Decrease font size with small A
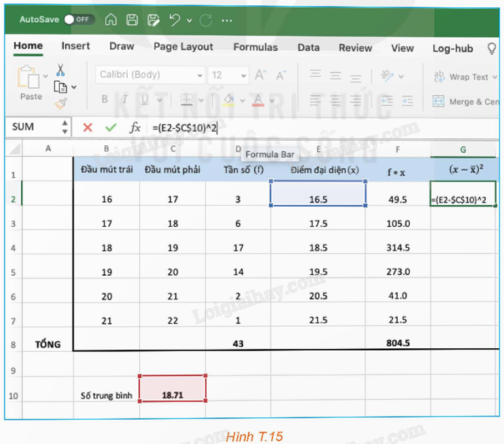504x444 pixels. pos(281,76)
